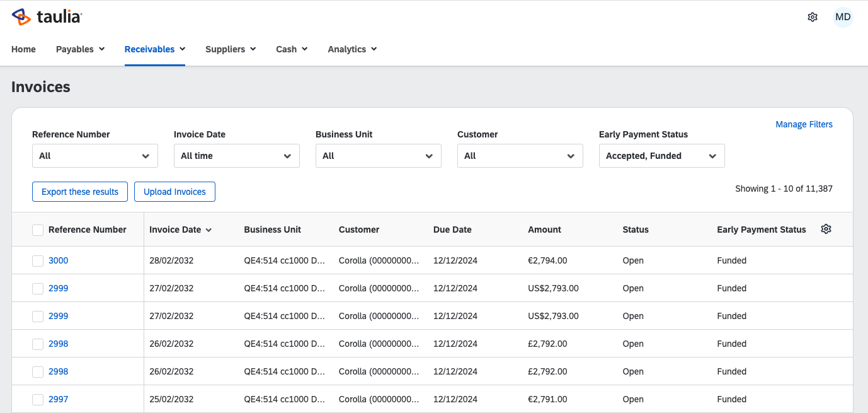
Task: Open the Payables menu
Action: tap(80, 49)
